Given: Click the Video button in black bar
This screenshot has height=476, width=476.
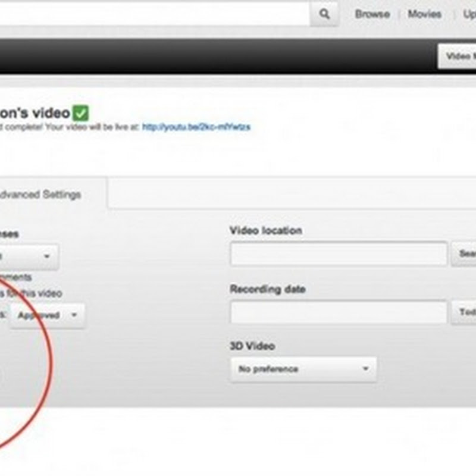Looking at the screenshot, I should [x=457, y=56].
